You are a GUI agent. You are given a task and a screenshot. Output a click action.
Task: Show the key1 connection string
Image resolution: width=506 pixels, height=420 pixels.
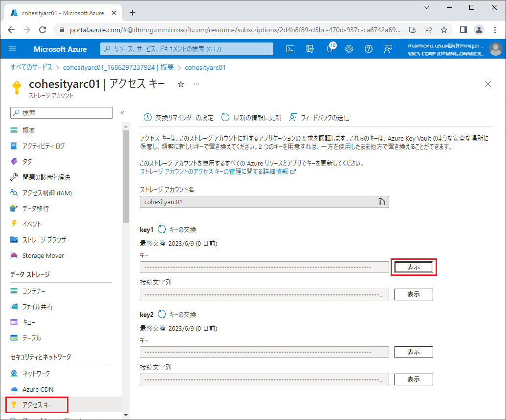(x=414, y=294)
